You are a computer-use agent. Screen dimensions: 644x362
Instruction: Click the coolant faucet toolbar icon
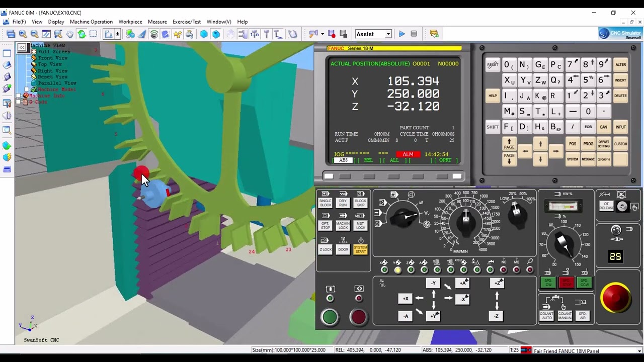point(189,34)
